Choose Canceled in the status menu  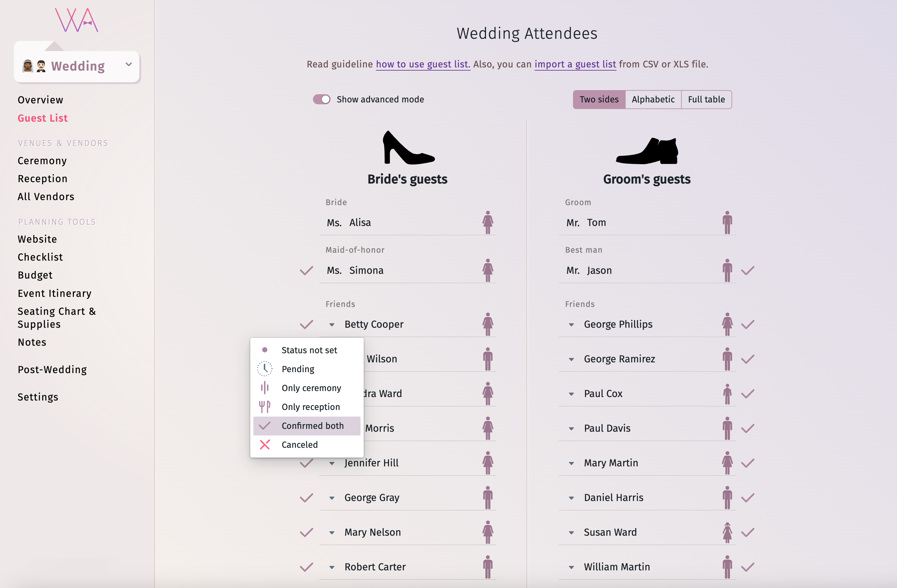[299, 445]
